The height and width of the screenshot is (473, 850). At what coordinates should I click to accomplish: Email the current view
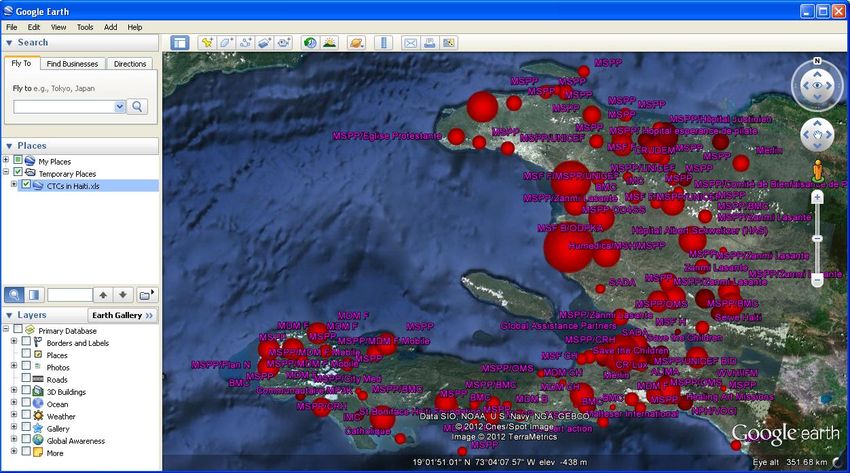coord(410,43)
